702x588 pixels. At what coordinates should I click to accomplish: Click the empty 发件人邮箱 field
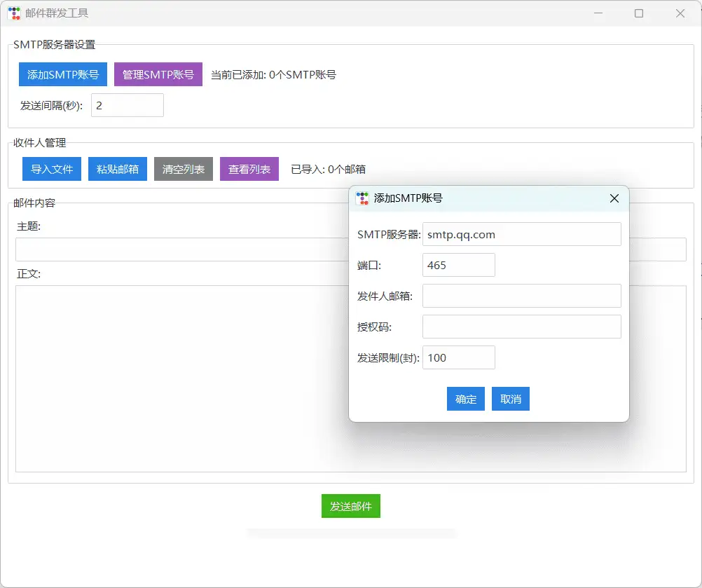tap(521, 296)
